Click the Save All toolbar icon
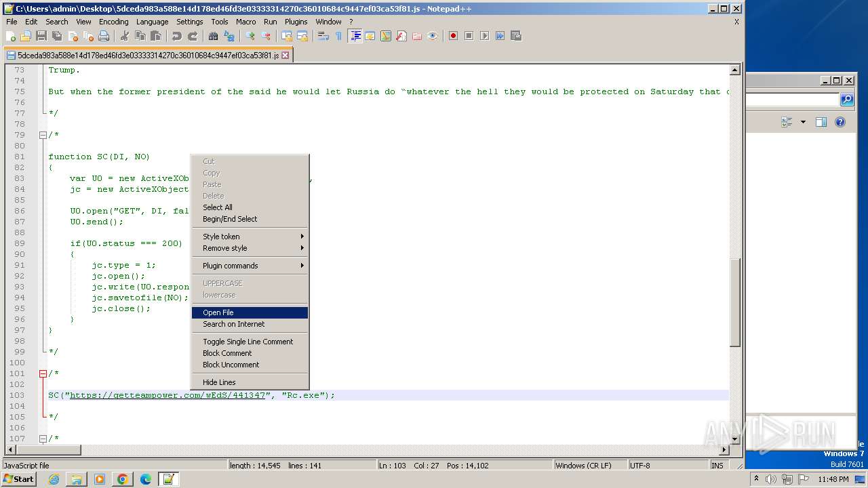868x488 pixels. tap(56, 36)
